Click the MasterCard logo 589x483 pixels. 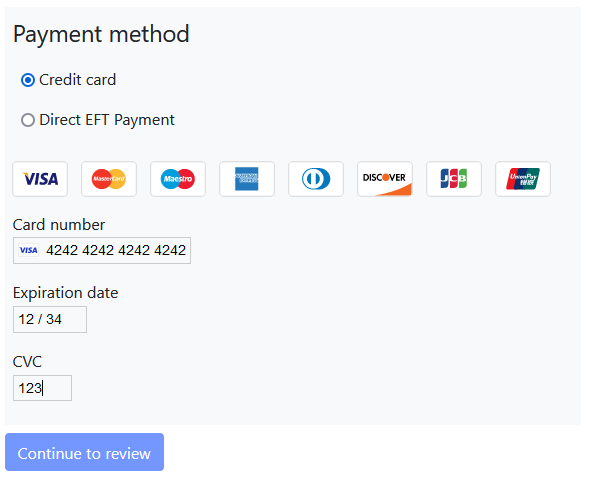(x=109, y=179)
